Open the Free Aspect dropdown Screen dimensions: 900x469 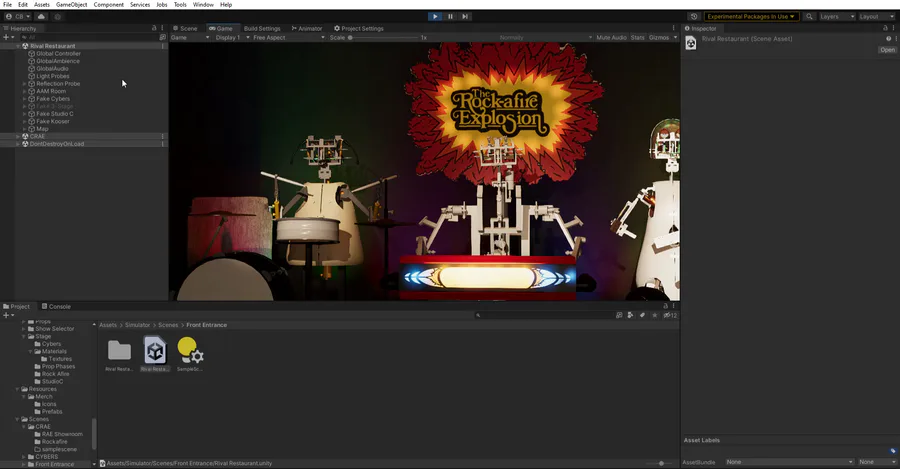[x=288, y=37]
